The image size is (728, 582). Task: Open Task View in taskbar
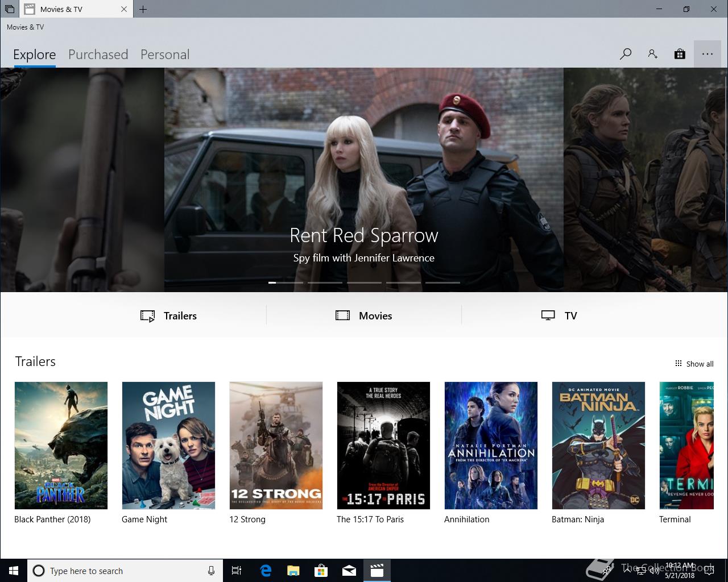(x=237, y=571)
